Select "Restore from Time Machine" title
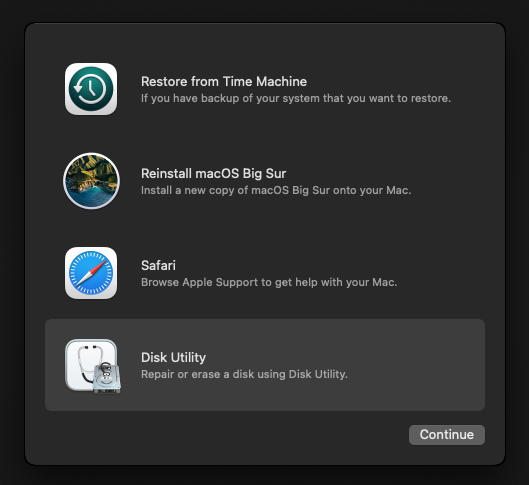 coord(224,82)
